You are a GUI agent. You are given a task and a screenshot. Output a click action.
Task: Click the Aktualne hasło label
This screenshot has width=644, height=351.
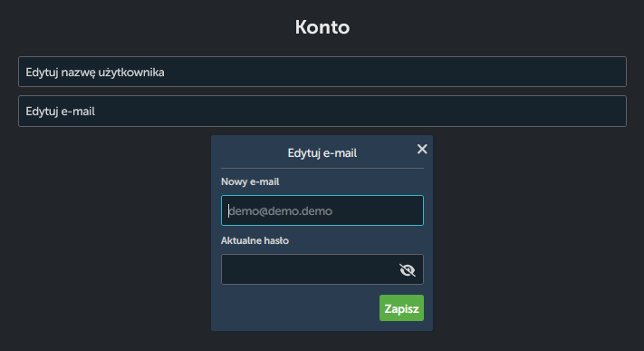pyautogui.click(x=255, y=240)
